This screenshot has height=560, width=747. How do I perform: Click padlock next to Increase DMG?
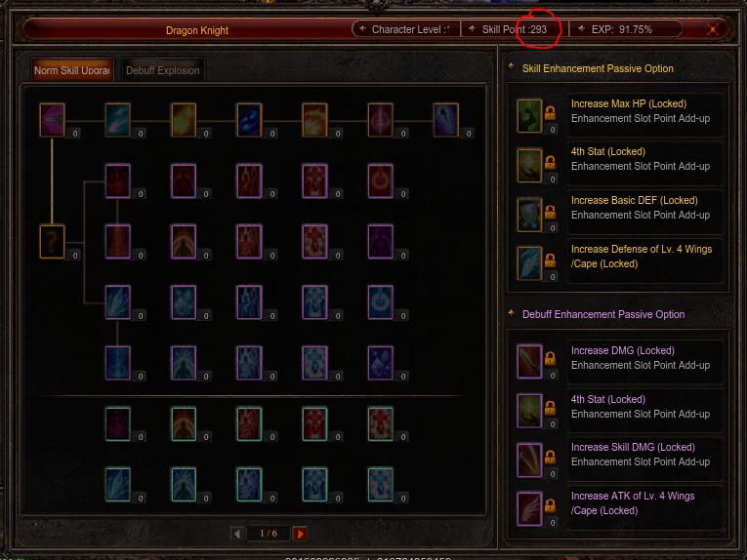(551, 358)
